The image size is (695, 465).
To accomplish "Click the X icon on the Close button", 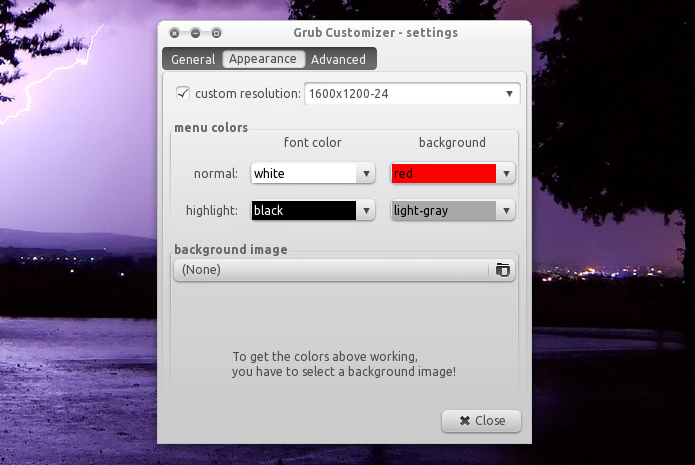I will pos(465,421).
